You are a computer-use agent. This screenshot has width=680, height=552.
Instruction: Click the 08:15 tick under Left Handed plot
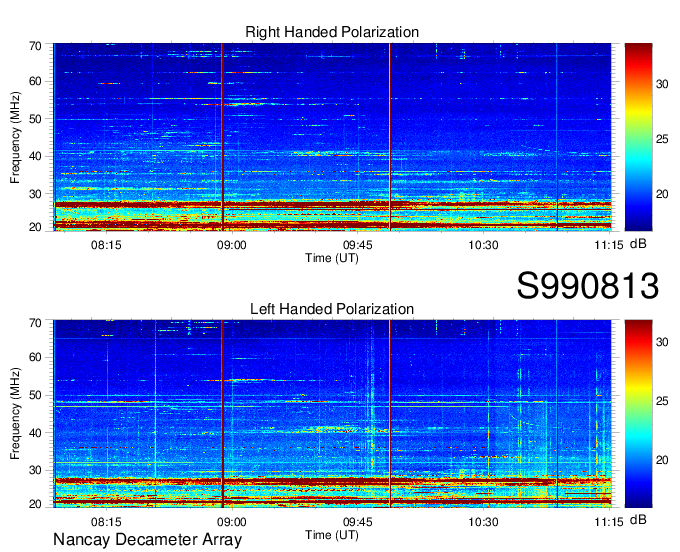coord(106,522)
